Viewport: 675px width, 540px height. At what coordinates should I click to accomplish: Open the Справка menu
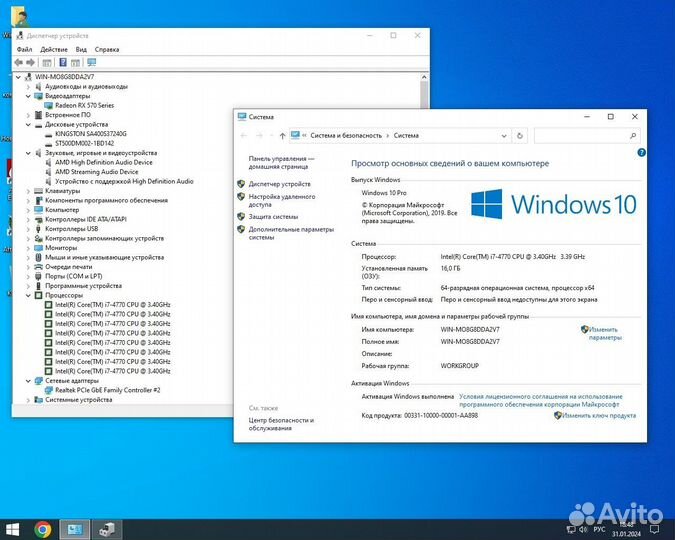coord(107,50)
